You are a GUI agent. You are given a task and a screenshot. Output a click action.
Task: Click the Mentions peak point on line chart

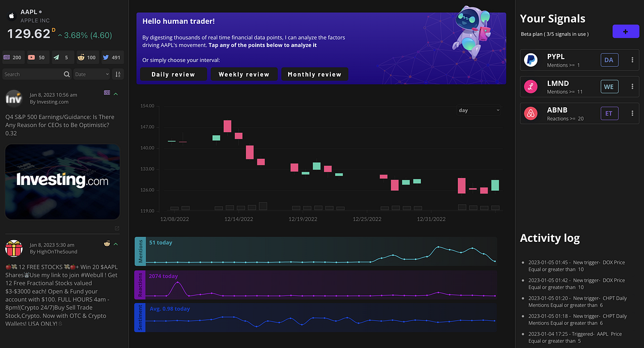tap(438, 247)
